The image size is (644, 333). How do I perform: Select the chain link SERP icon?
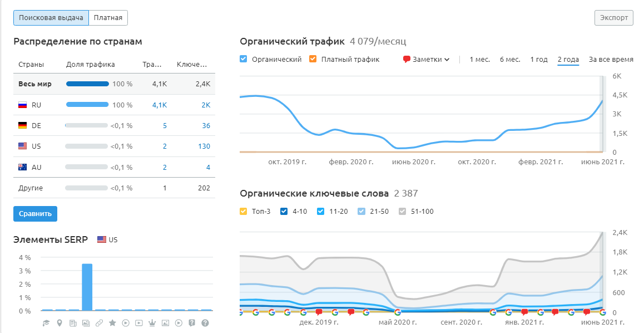99,323
